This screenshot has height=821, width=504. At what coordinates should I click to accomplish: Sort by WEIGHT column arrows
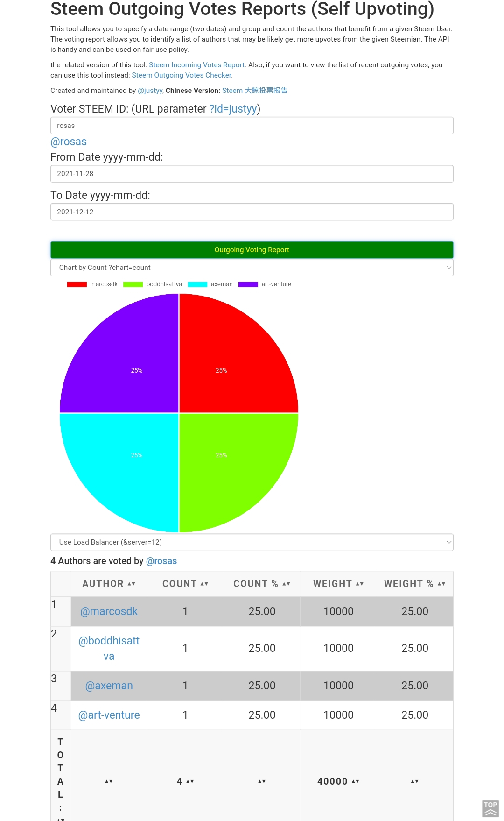coord(360,584)
